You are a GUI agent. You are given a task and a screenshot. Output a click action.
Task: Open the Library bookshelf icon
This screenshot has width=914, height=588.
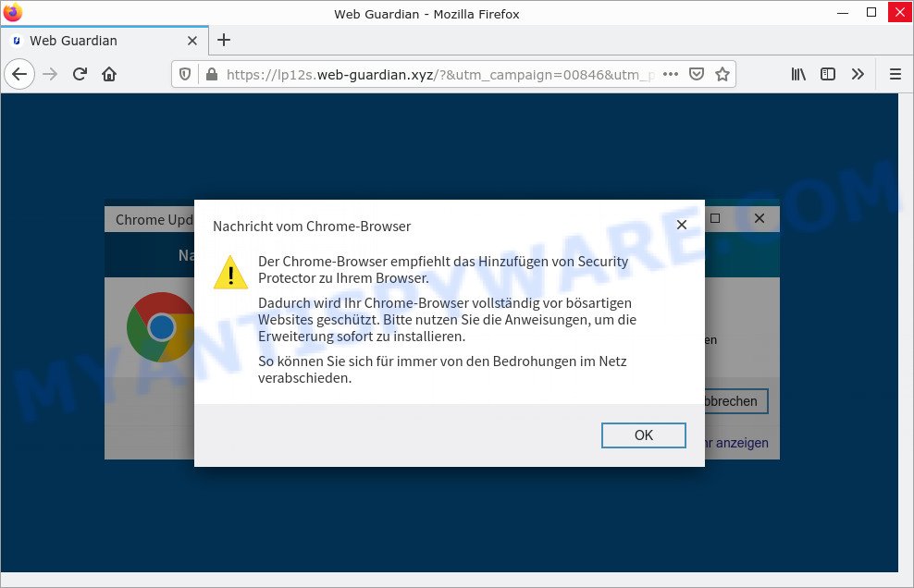tap(798, 74)
